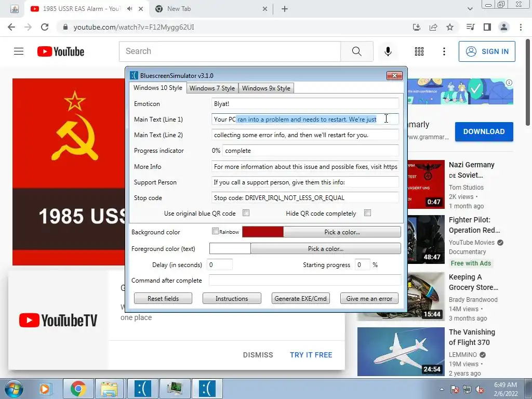The image size is (532, 399).
Task: Switch to the Windows 7 Style tab
Action: [212, 88]
